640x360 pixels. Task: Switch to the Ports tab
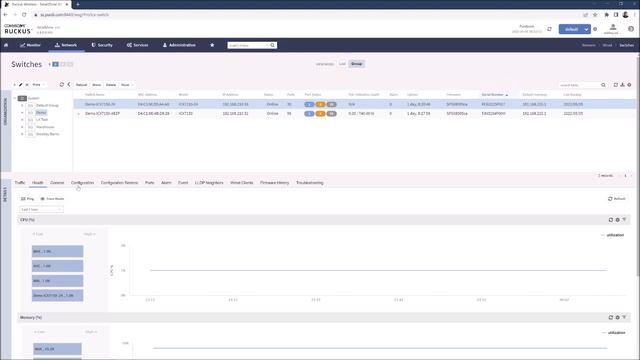click(x=150, y=183)
